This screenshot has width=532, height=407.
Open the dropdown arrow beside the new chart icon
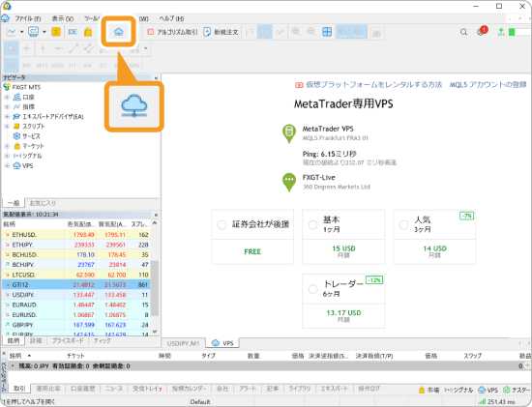[21, 32]
